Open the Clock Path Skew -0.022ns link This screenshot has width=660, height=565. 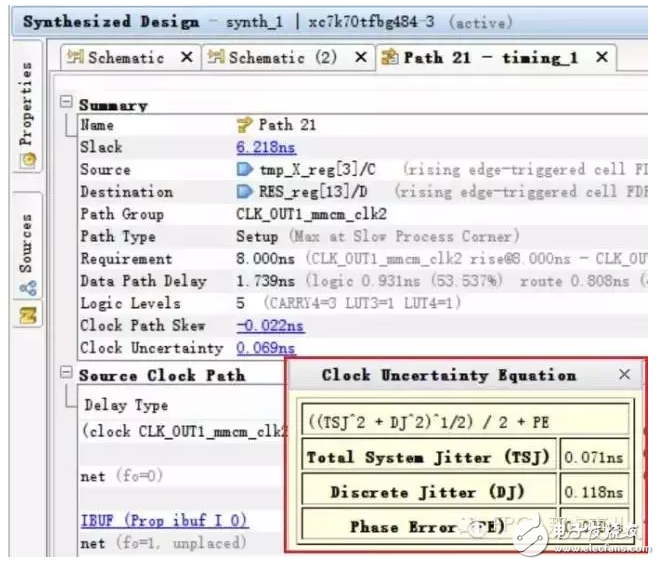(x=270, y=326)
